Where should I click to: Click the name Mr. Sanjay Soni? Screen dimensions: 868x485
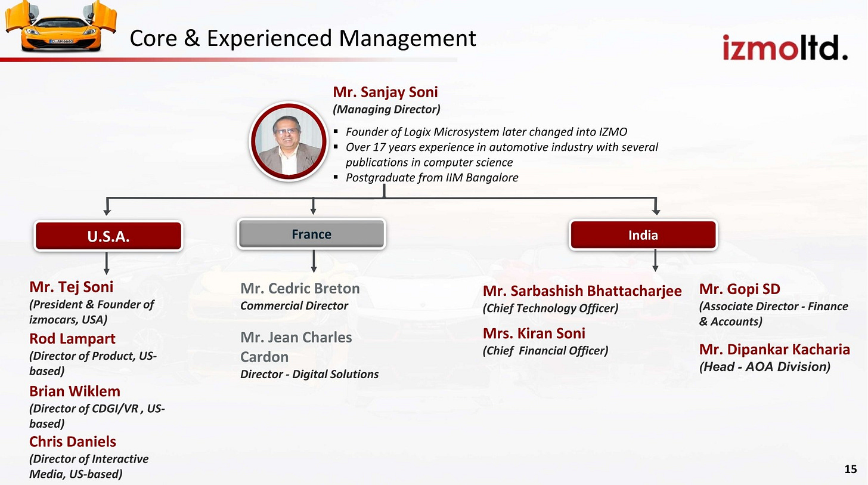pyautogui.click(x=385, y=92)
